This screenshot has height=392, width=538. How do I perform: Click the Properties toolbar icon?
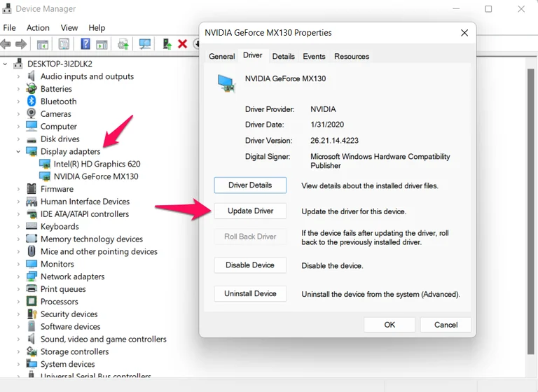coord(64,44)
